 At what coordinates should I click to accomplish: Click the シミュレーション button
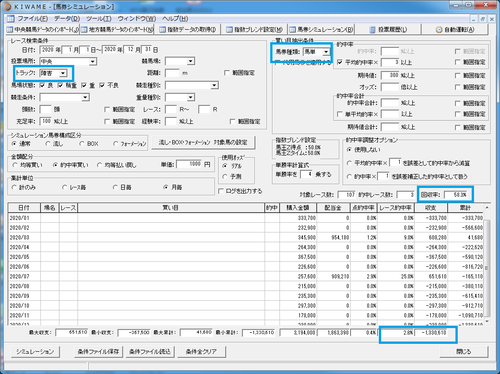pos(35,352)
